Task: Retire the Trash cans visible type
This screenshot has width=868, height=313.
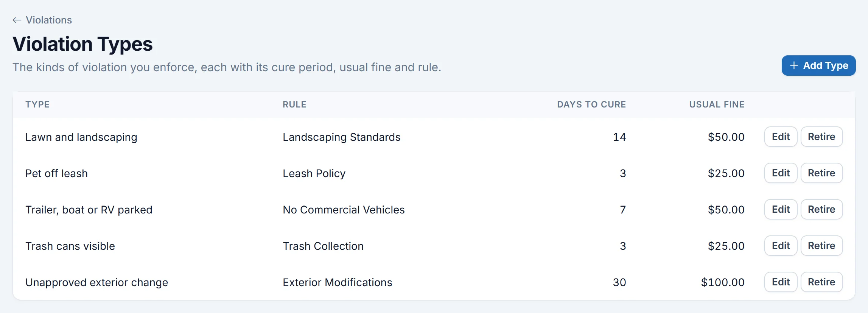Action: click(821, 246)
